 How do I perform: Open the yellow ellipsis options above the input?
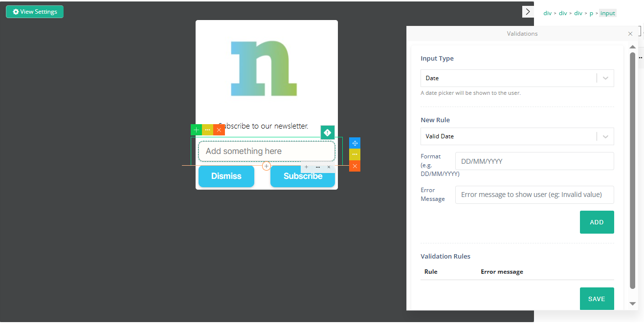tap(207, 130)
